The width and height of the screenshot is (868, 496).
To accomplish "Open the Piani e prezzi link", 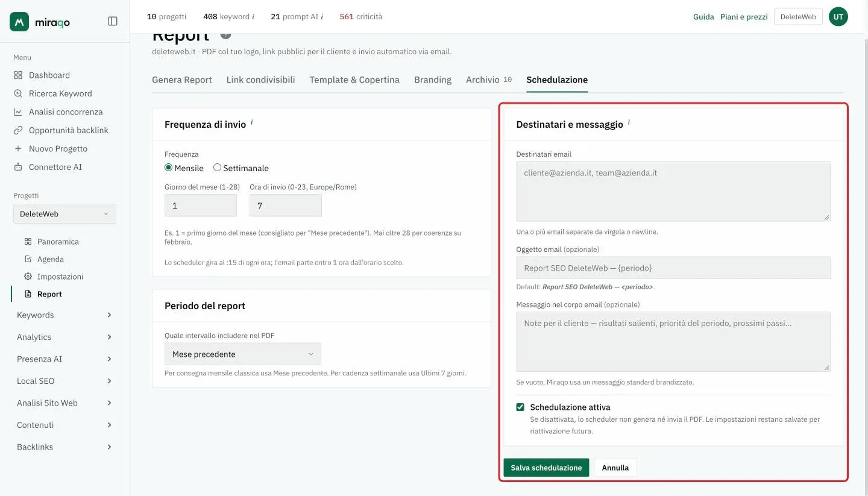I will pyautogui.click(x=744, y=17).
